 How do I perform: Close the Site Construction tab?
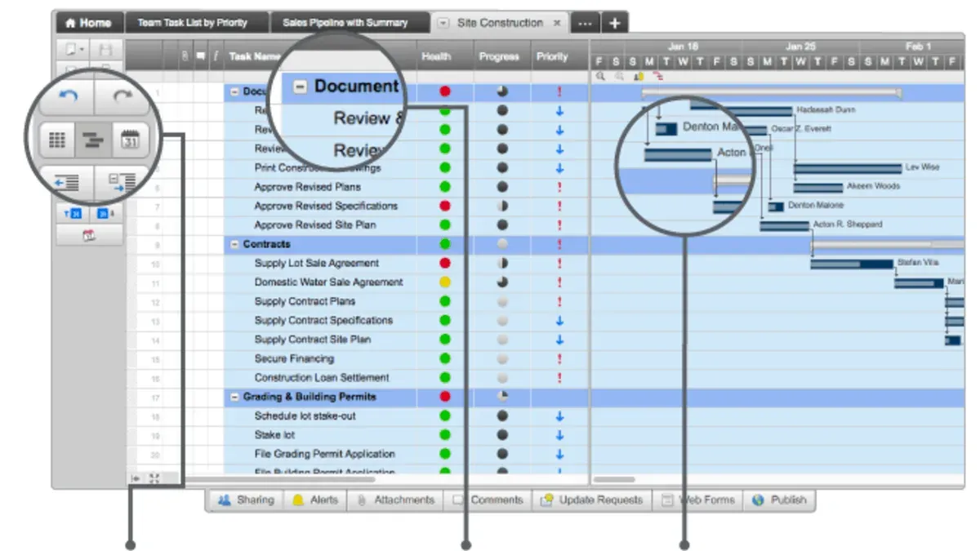click(557, 23)
